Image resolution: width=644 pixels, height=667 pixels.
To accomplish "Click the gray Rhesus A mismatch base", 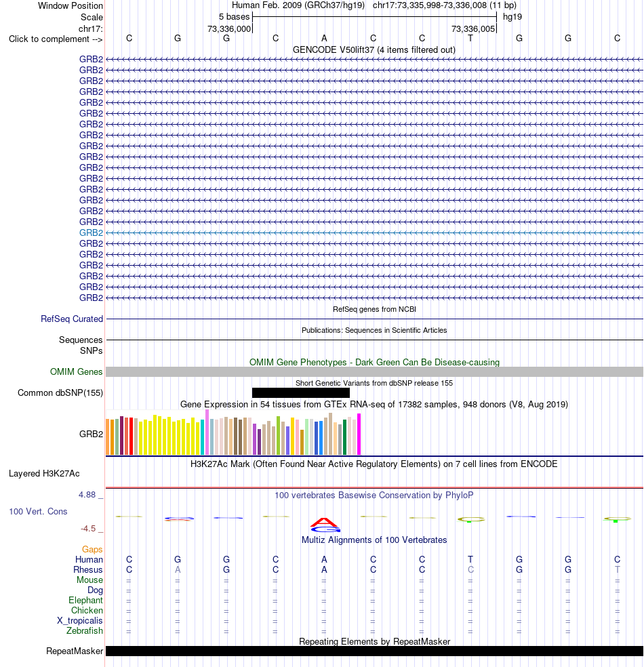I will coord(178,569).
